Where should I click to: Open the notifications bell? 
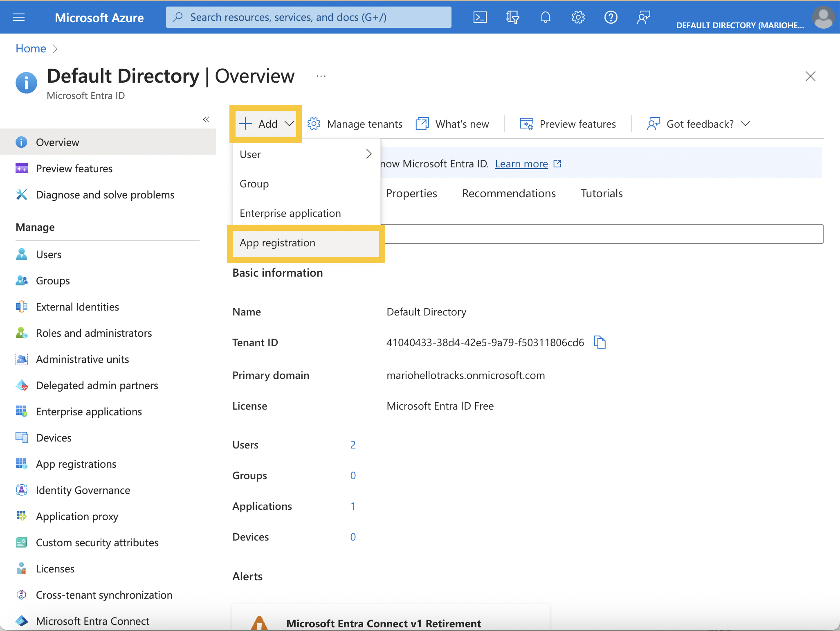click(545, 17)
